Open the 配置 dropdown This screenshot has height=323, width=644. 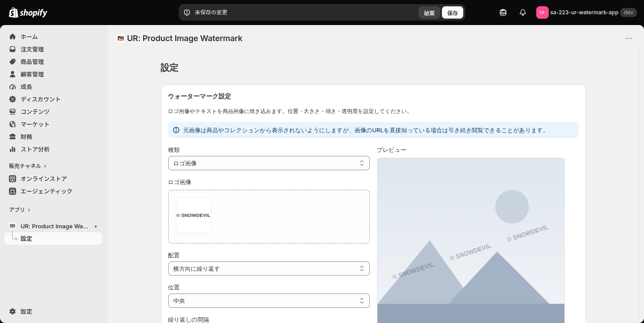click(x=269, y=268)
